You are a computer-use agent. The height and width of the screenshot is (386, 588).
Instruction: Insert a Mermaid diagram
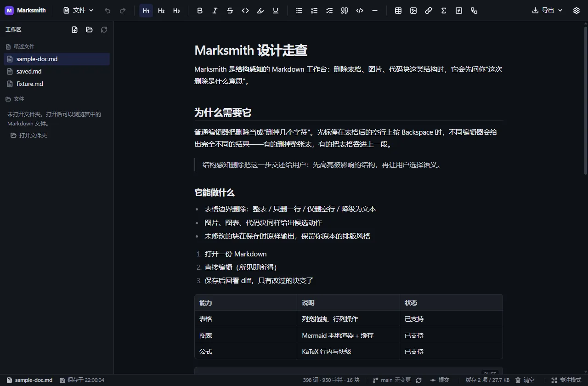(x=474, y=11)
